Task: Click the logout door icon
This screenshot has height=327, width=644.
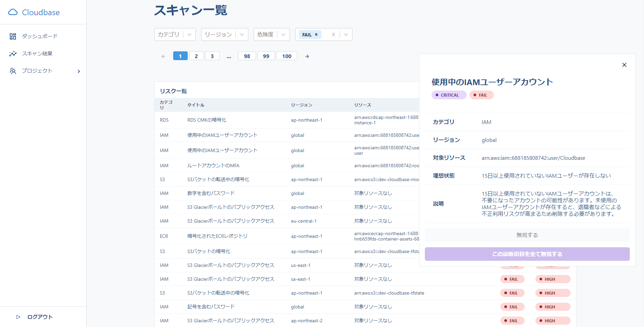Action: (18, 317)
